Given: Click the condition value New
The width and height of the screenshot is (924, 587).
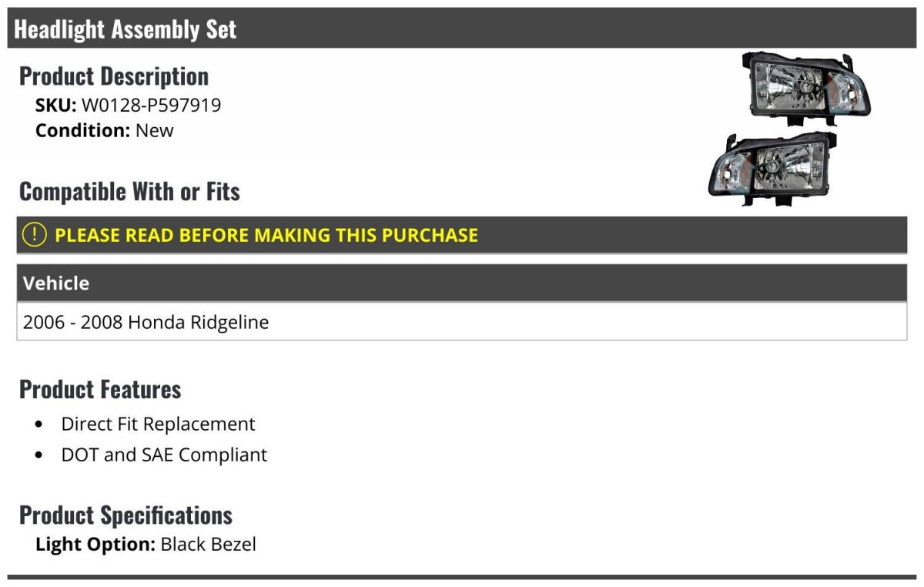Looking at the screenshot, I should tap(155, 130).
